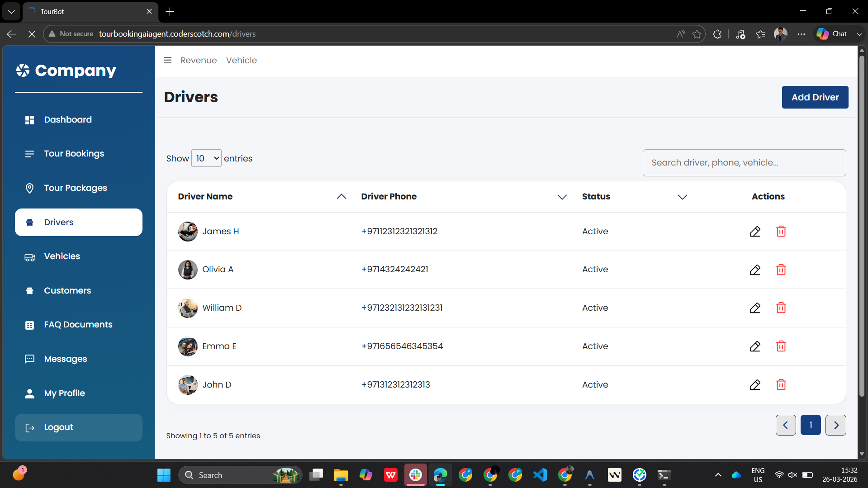
Task: Add this page to favorites
Action: point(697,34)
